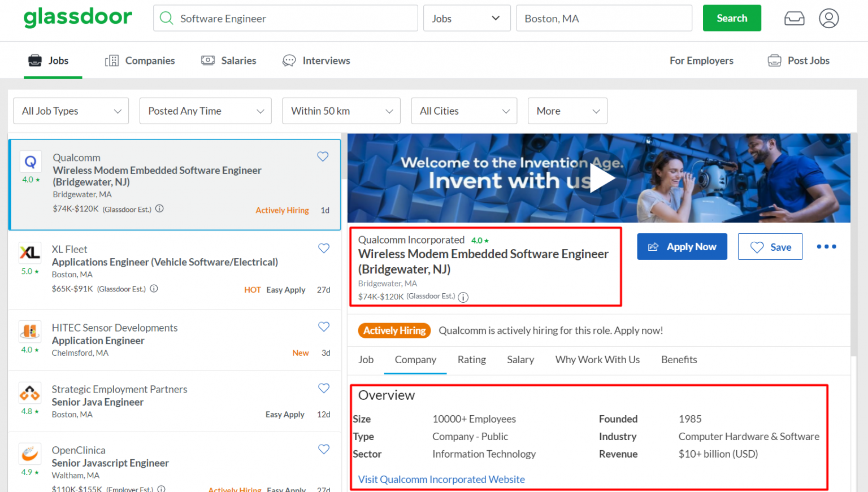Click the Apply Now button
This screenshot has height=492, width=868.
(x=682, y=246)
